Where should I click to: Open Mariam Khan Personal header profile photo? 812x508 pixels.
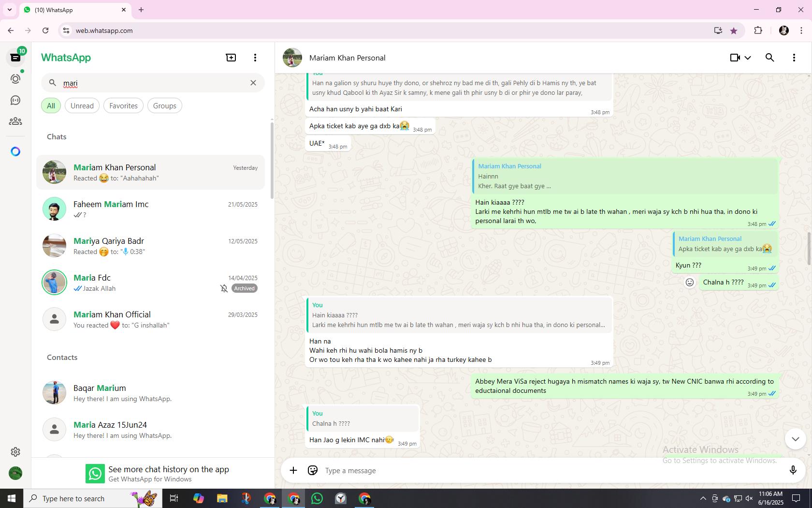(292, 58)
